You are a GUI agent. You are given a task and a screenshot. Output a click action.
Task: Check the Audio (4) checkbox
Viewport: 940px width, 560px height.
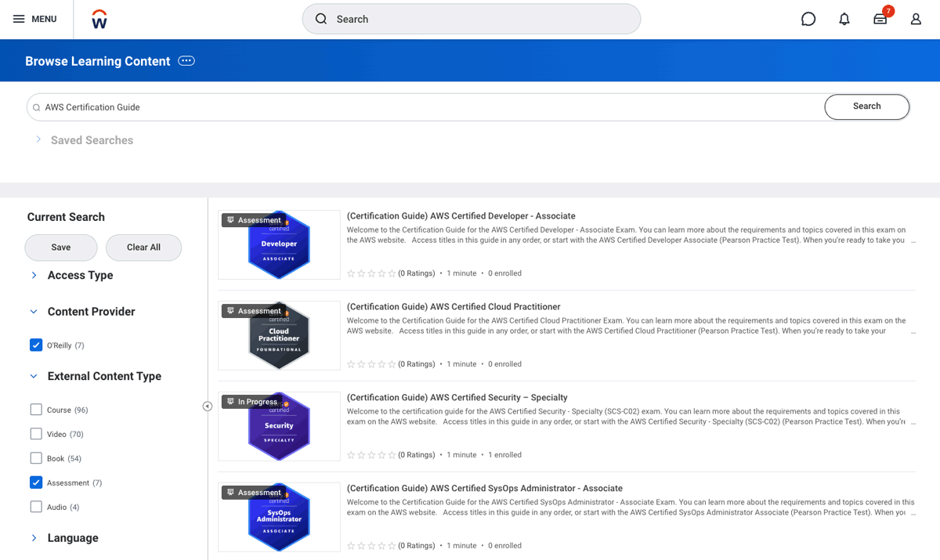pos(36,507)
